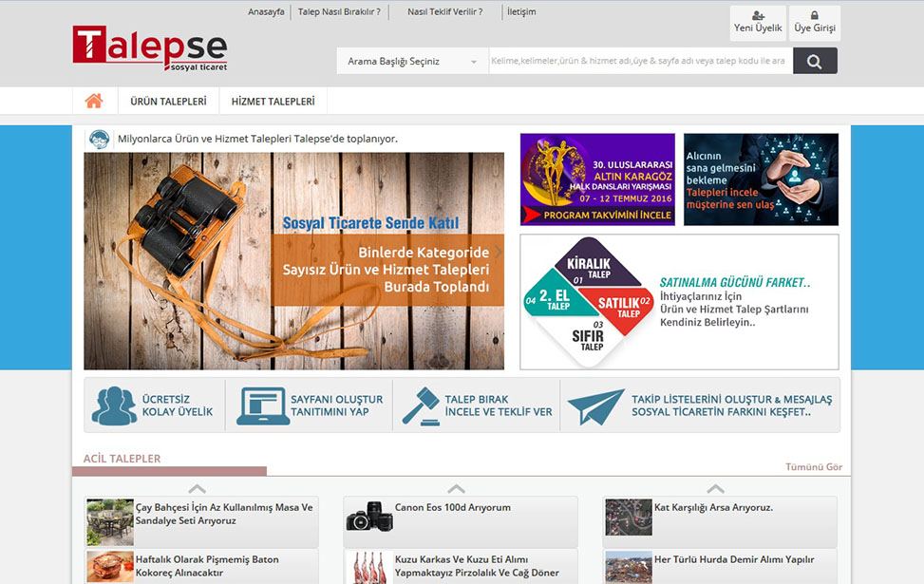Click inside the keyword search text field
Screen dimensions: 924x584
(638, 62)
